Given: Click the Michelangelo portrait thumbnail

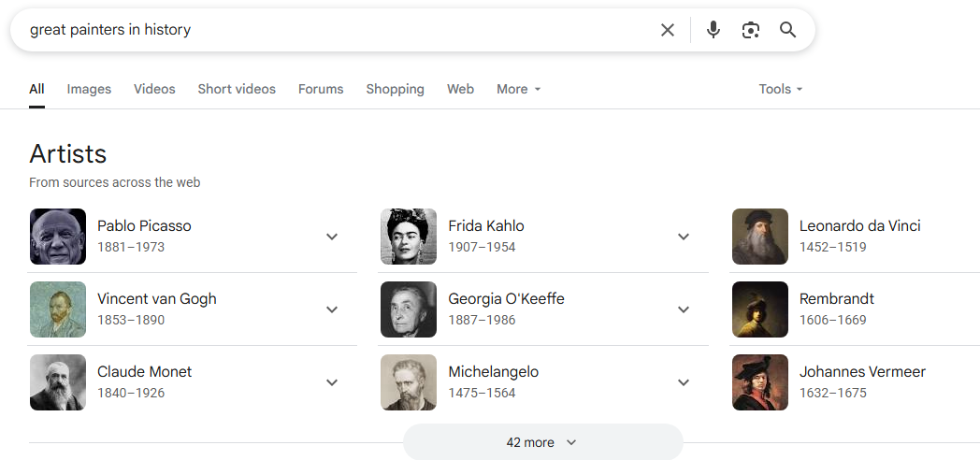Looking at the screenshot, I should pyautogui.click(x=409, y=382).
